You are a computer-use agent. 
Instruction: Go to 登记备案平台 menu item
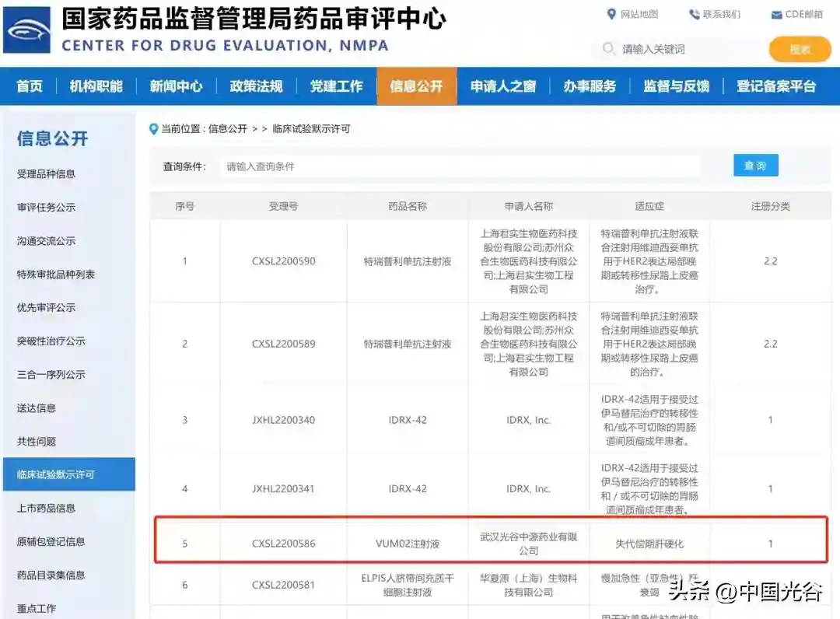click(776, 86)
